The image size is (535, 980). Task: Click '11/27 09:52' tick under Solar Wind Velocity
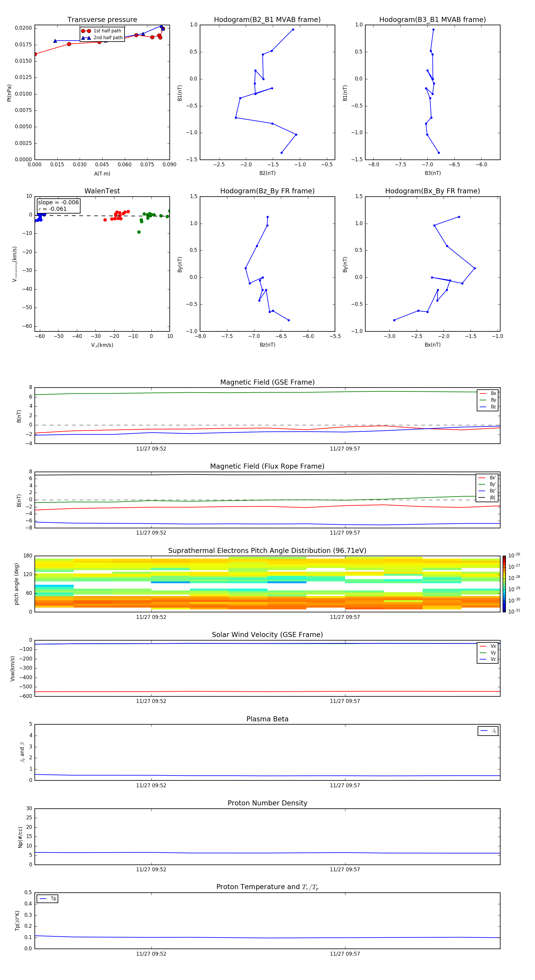pyautogui.click(x=151, y=701)
